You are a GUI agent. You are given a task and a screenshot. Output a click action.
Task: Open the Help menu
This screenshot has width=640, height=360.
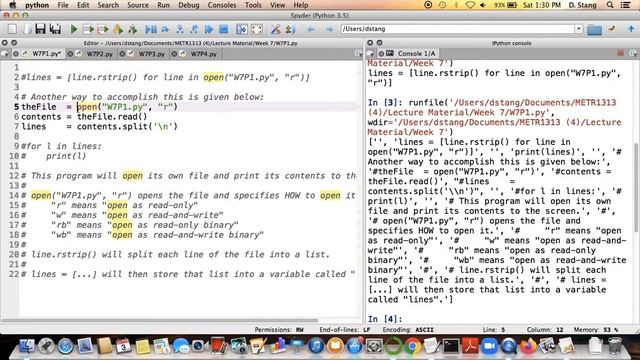[300, 5]
